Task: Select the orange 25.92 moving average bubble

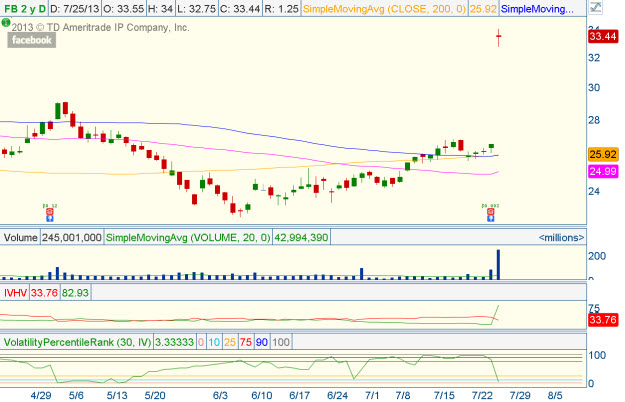Action: [x=602, y=155]
